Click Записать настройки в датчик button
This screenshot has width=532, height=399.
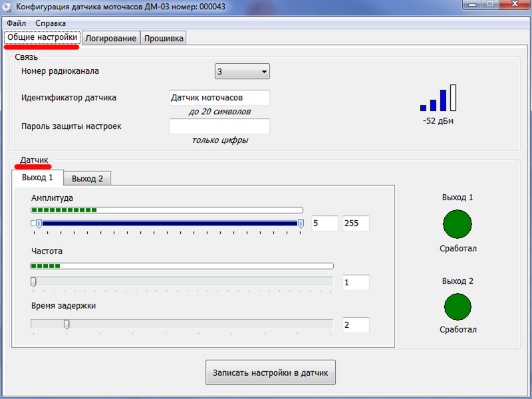click(x=271, y=372)
